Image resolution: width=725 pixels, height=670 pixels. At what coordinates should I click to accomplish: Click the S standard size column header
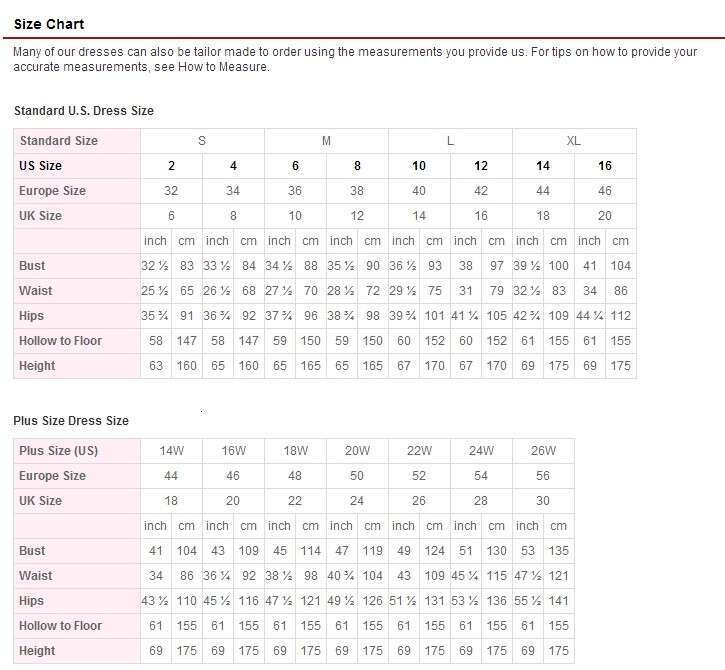pos(202,141)
